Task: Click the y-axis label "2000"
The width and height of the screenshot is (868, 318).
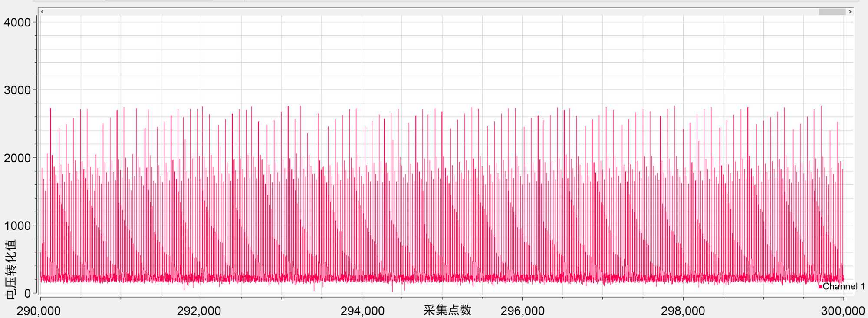Action: [17, 158]
